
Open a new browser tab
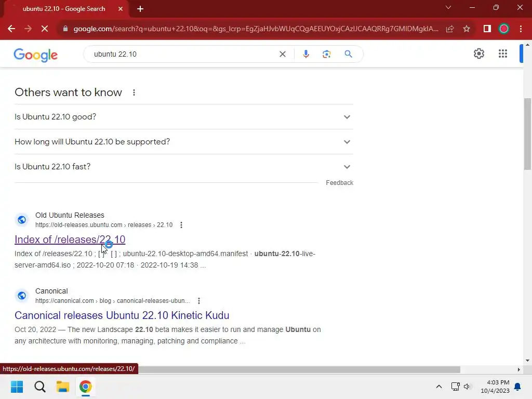point(140,9)
